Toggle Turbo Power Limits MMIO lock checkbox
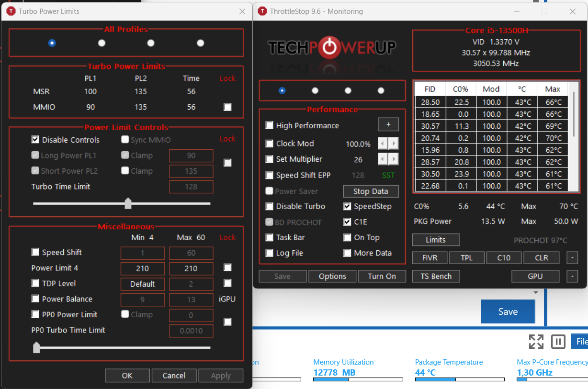588x389 pixels. 227,107
